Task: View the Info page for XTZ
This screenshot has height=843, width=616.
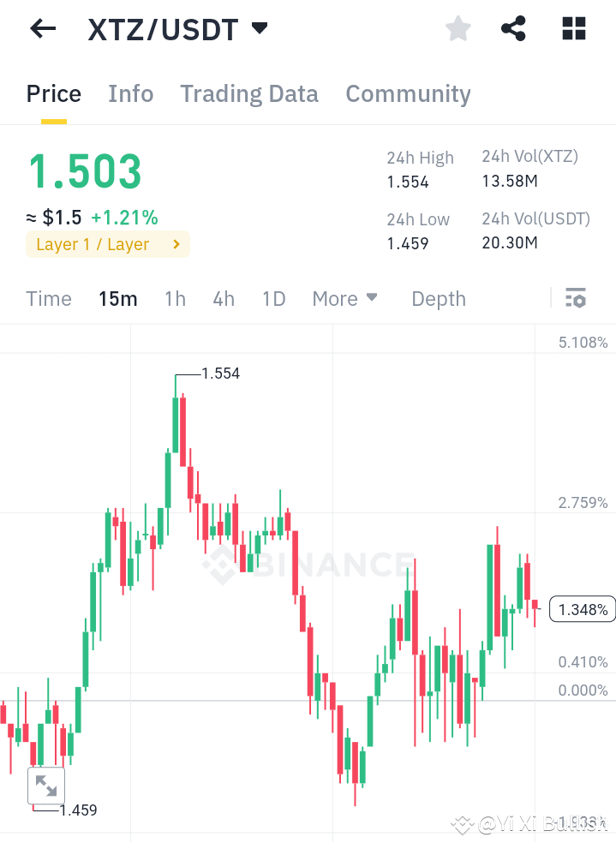Action: click(130, 93)
